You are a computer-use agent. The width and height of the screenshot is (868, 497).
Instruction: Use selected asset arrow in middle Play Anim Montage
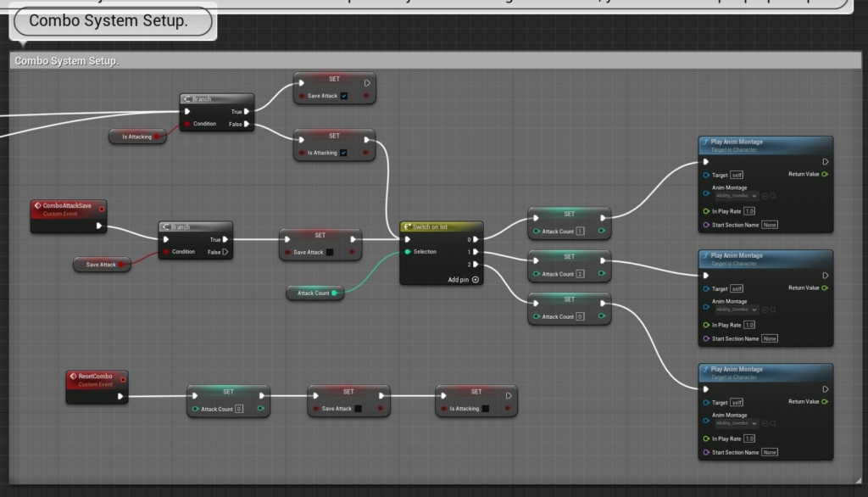[765, 310]
